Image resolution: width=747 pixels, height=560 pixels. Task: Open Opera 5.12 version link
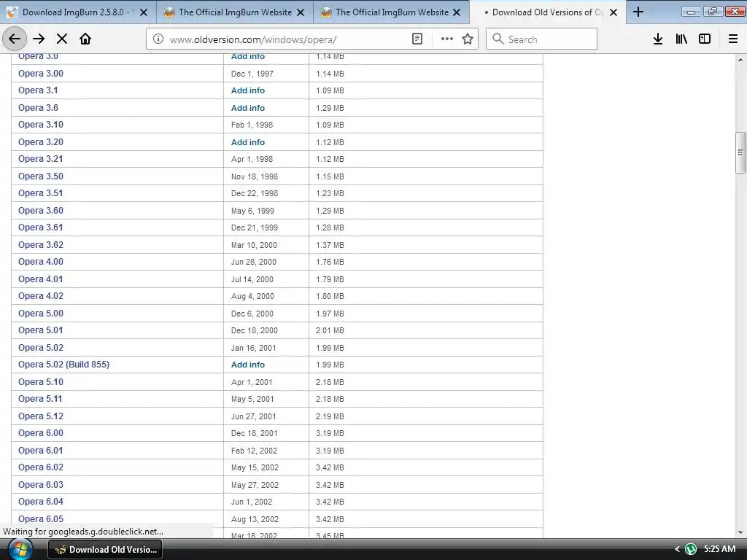coord(41,416)
